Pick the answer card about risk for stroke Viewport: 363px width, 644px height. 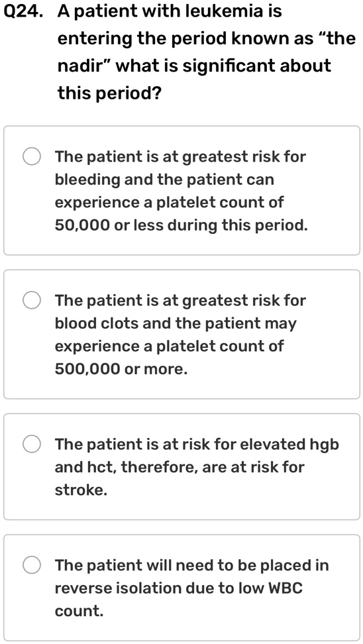[181, 466]
